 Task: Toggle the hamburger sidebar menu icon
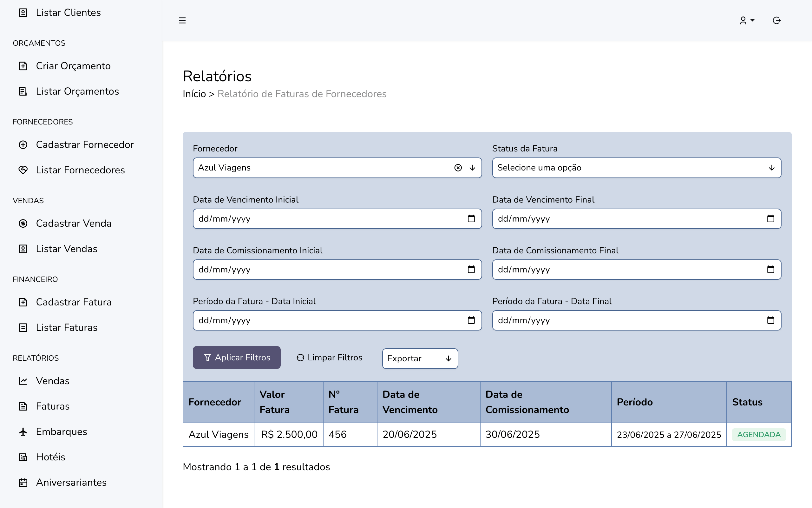182,21
